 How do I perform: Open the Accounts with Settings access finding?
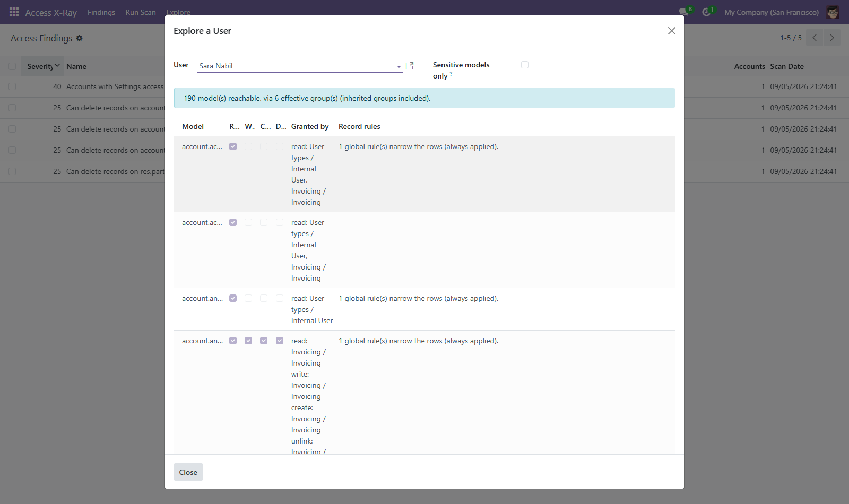tap(115, 86)
